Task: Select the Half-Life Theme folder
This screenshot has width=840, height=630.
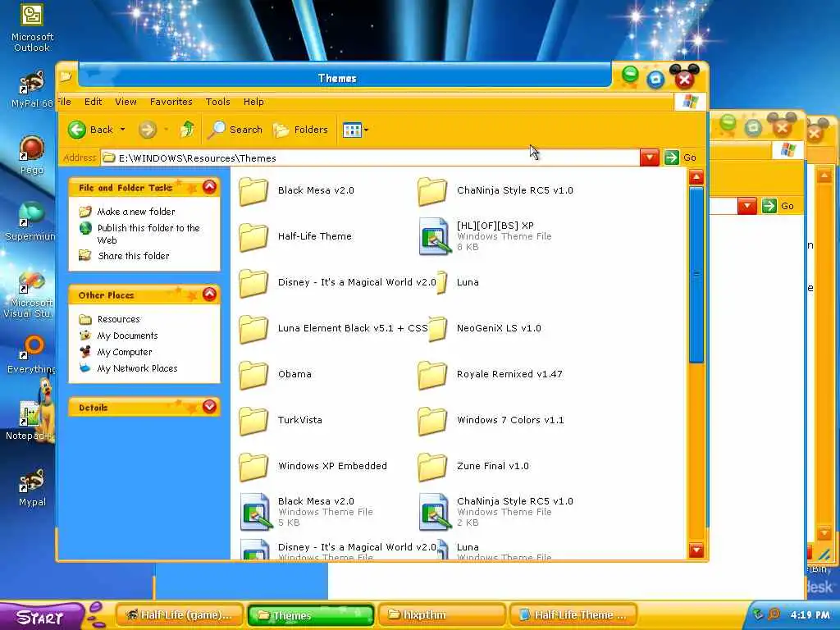Action: 295,236
